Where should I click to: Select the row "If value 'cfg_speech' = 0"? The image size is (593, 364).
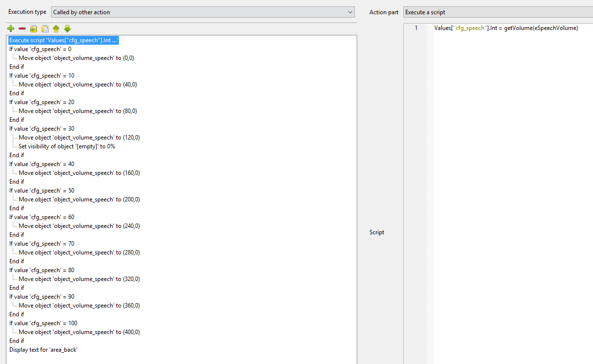click(x=40, y=49)
